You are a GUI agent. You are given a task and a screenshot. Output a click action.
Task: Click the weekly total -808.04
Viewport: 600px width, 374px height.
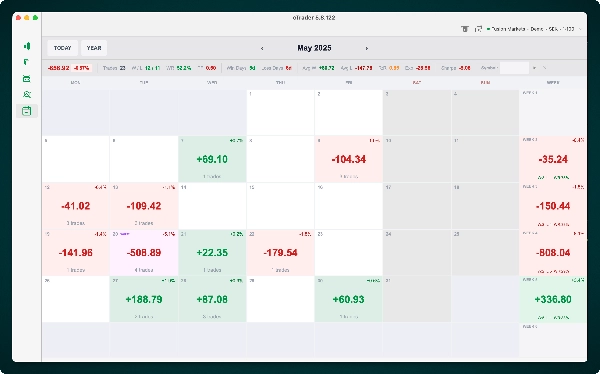coord(553,253)
